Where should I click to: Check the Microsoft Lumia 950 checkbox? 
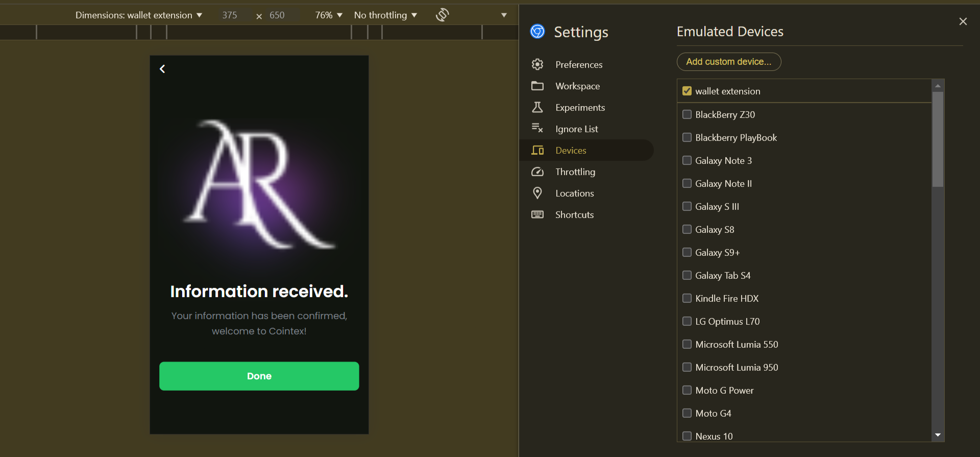click(x=687, y=367)
